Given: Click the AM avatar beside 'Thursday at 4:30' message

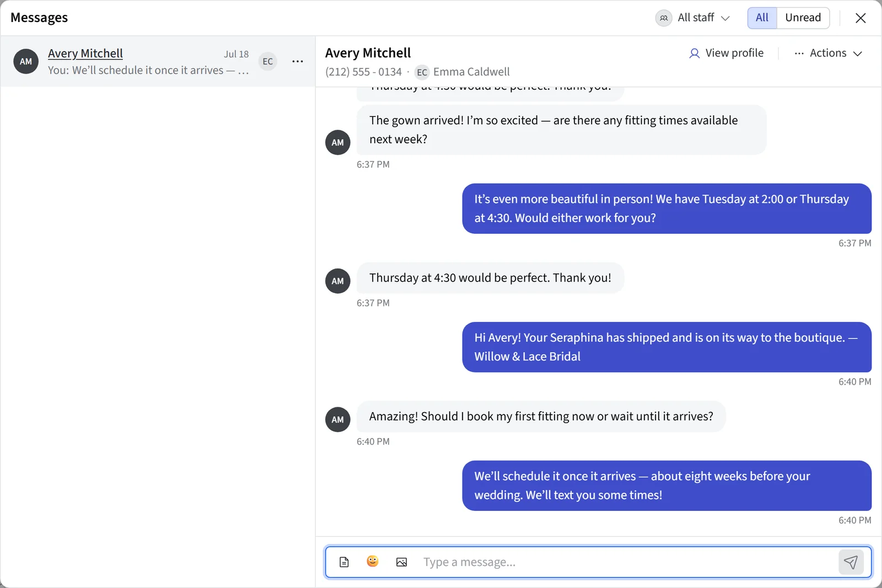Looking at the screenshot, I should (338, 281).
